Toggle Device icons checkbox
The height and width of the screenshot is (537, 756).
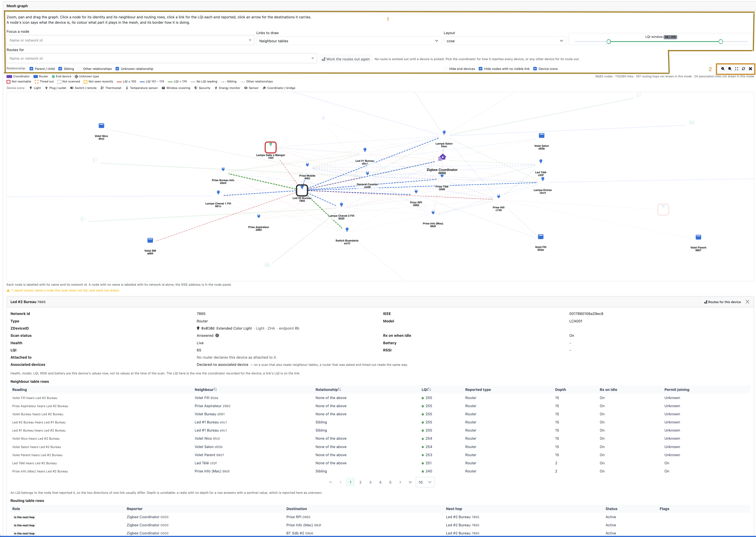pos(535,69)
